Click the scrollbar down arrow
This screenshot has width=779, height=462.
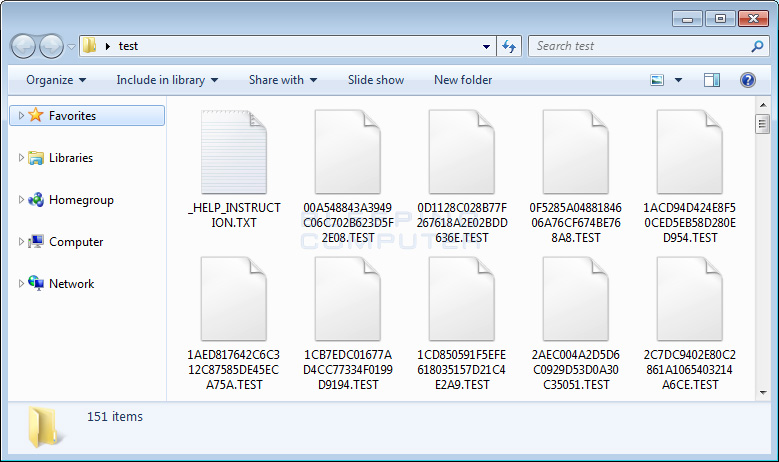tap(763, 393)
